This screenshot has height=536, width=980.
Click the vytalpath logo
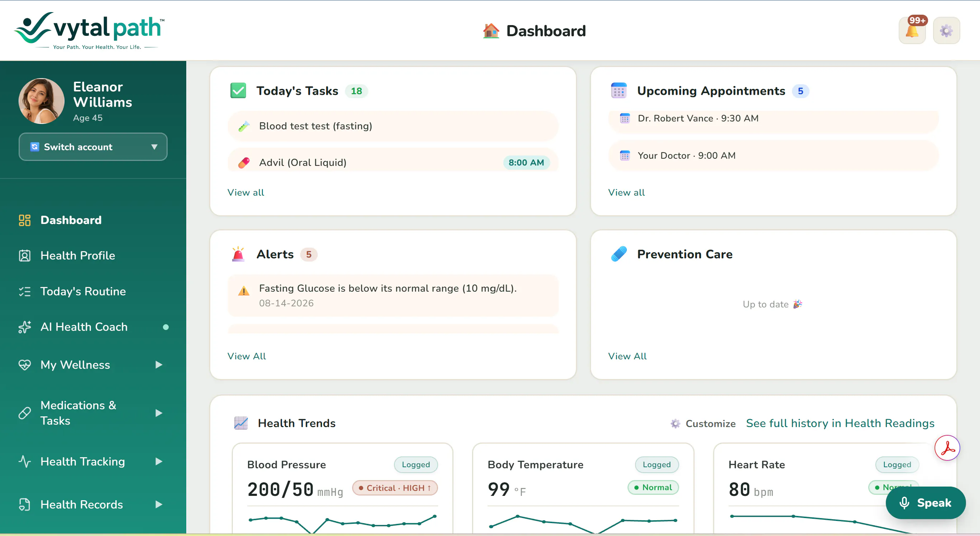90,30
